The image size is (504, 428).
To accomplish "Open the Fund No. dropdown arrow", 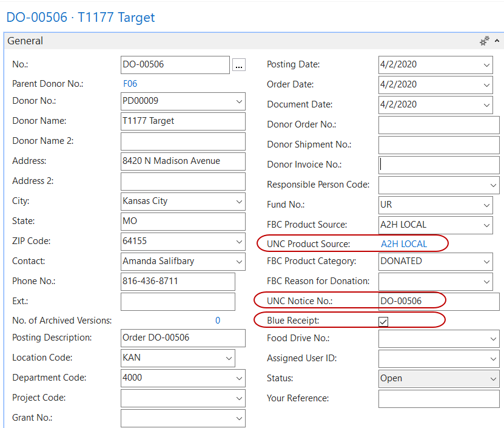I will pos(487,205).
